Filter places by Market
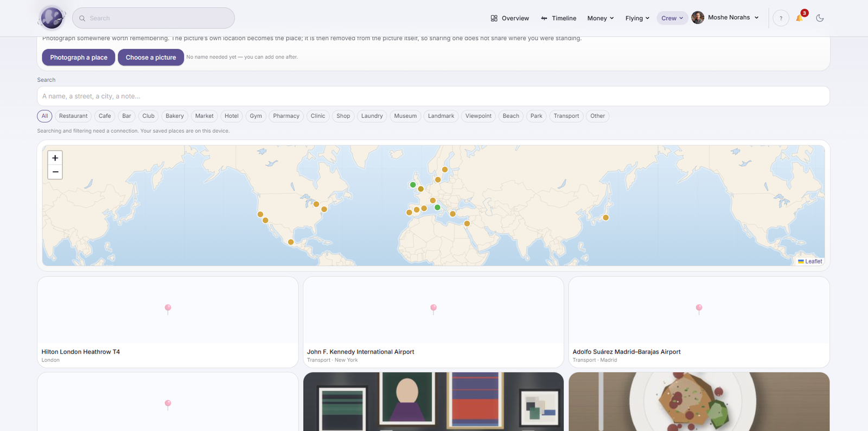This screenshot has height=431, width=868. click(x=205, y=116)
